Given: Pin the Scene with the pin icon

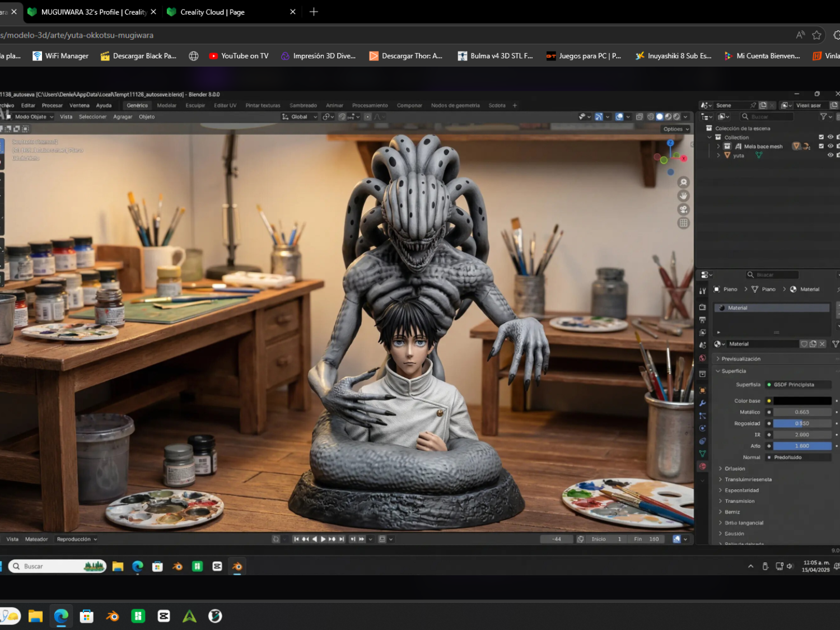Looking at the screenshot, I should pos(753,105).
